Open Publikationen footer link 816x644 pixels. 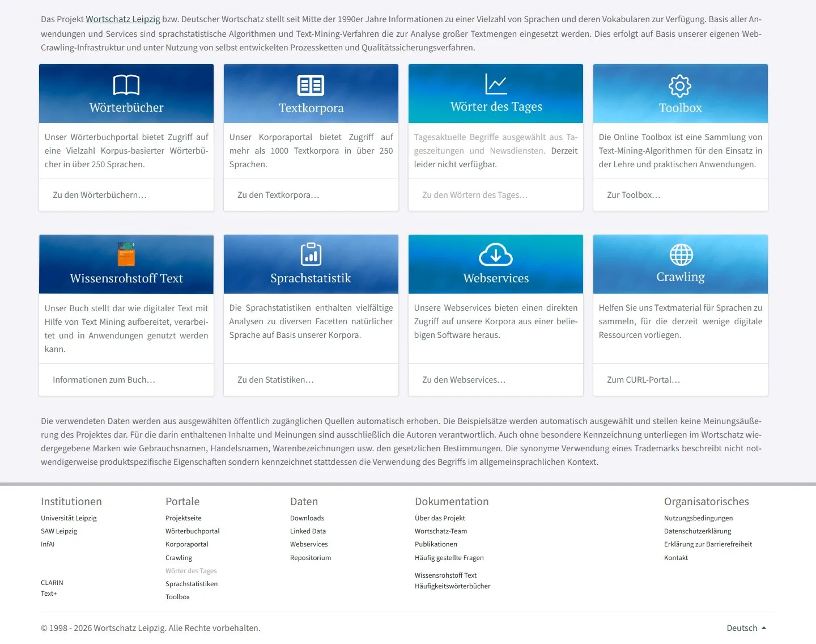[436, 544]
